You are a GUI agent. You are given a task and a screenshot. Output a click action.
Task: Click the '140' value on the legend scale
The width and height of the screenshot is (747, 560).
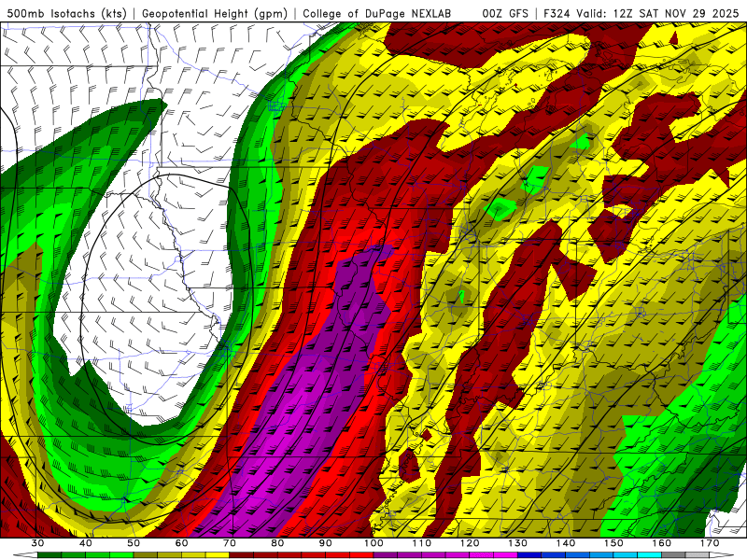566,543
